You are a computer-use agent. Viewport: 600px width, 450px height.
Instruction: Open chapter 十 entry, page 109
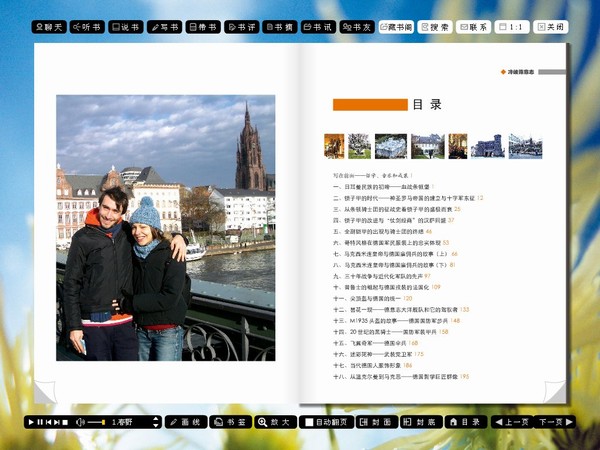click(x=387, y=287)
